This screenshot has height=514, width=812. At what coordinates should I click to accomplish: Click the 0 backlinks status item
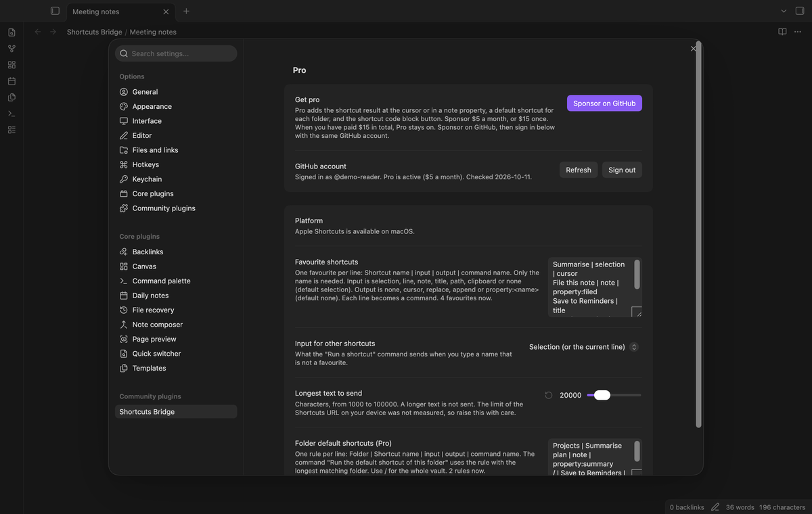687,507
